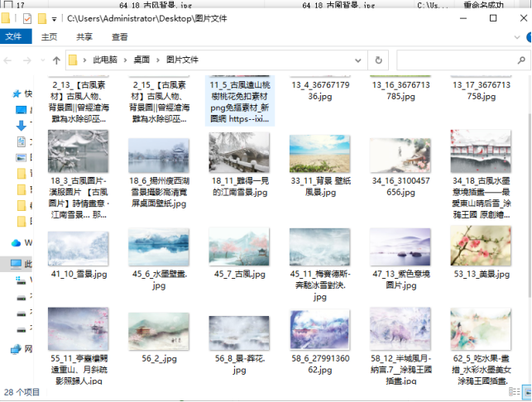This screenshot has height=402, width=532.
Task: Switch to details view icon
Action: 515,392
